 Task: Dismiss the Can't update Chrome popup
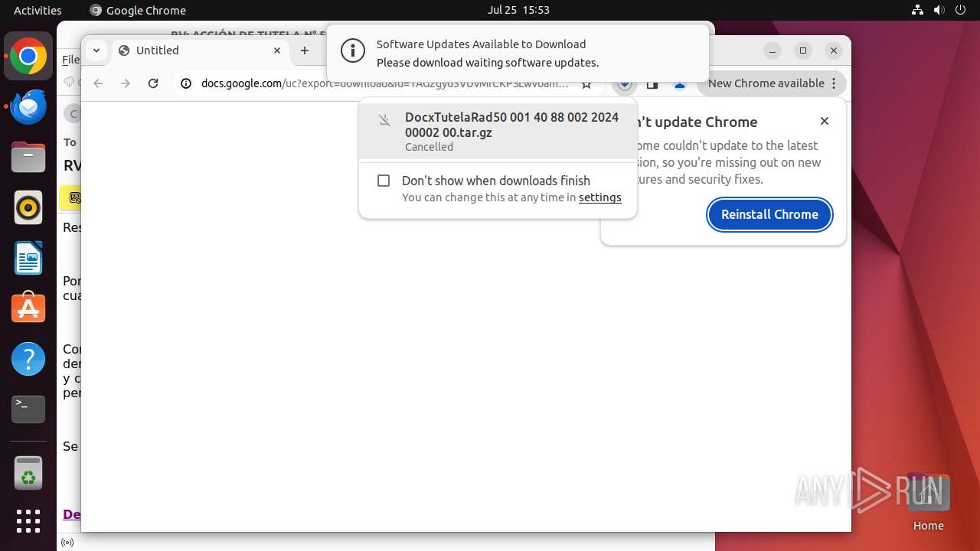click(x=825, y=121)
